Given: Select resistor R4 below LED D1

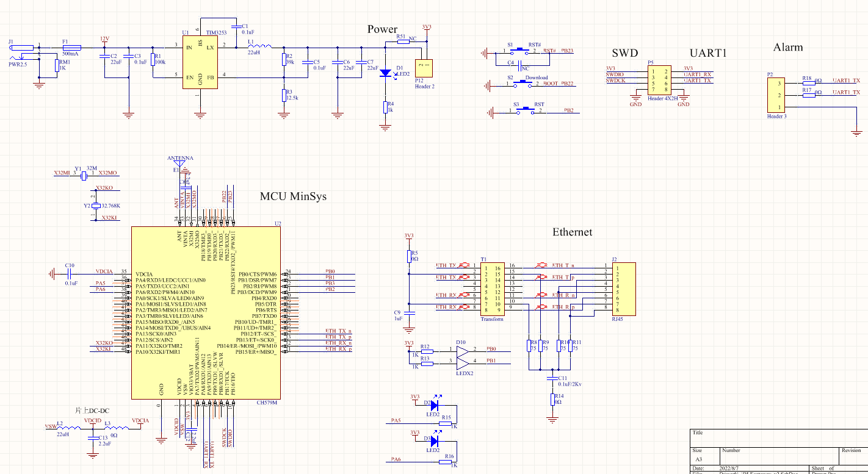Looking at the screenshot, I should [x=385, y=107].
